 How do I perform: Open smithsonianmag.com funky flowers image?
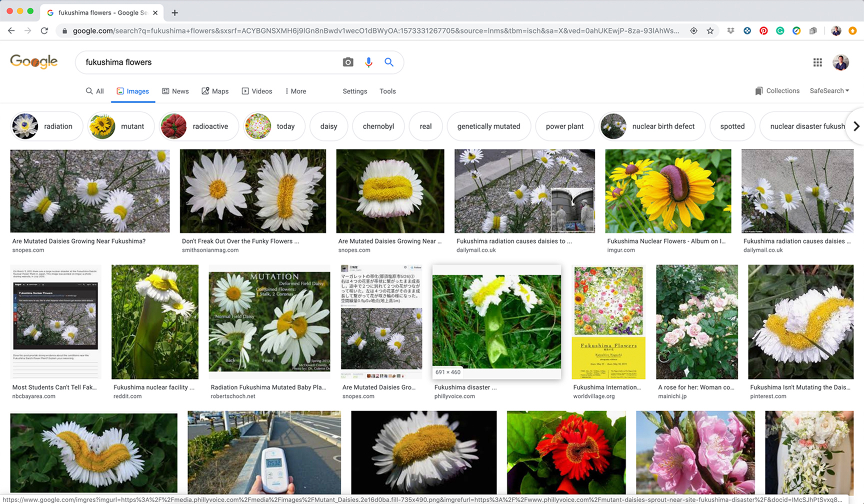[x=253, y=191]
